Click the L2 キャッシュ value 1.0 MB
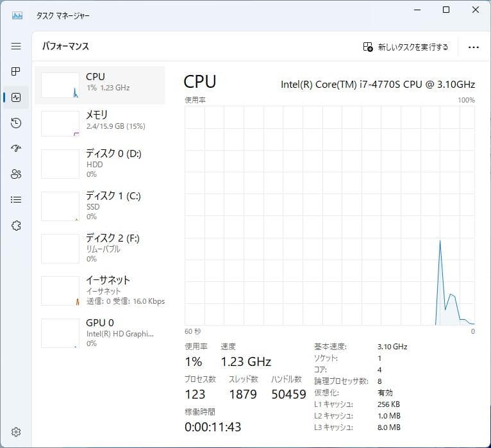The image size is (491, 448). 389,416
